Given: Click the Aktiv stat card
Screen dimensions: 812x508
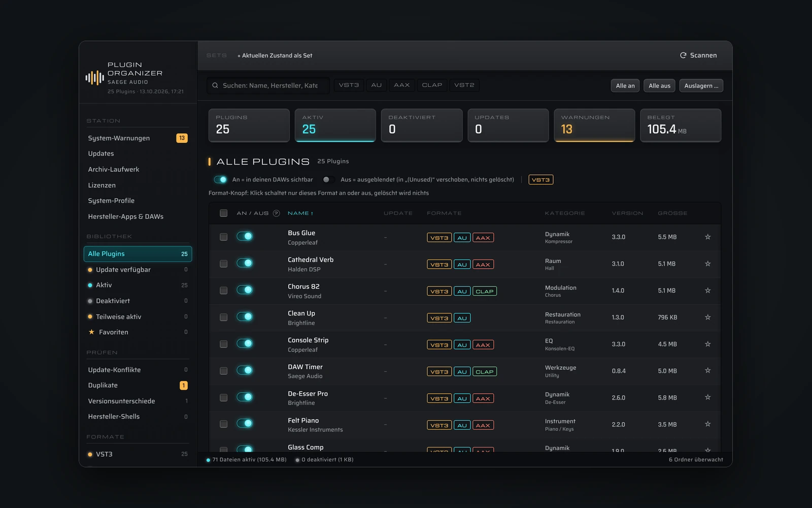Looking at the screenshot, I should [335, 125].
